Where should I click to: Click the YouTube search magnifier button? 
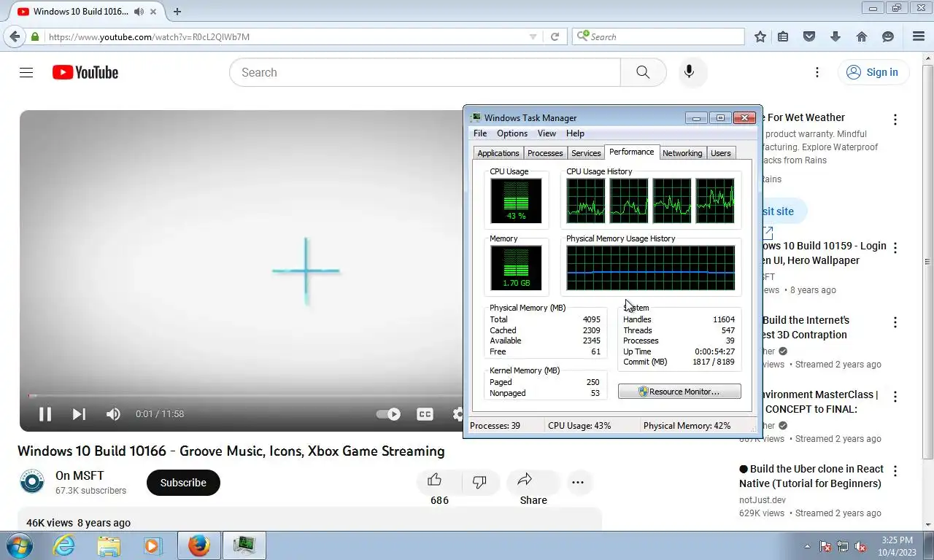pyautogui.click(x=643, y=72)
